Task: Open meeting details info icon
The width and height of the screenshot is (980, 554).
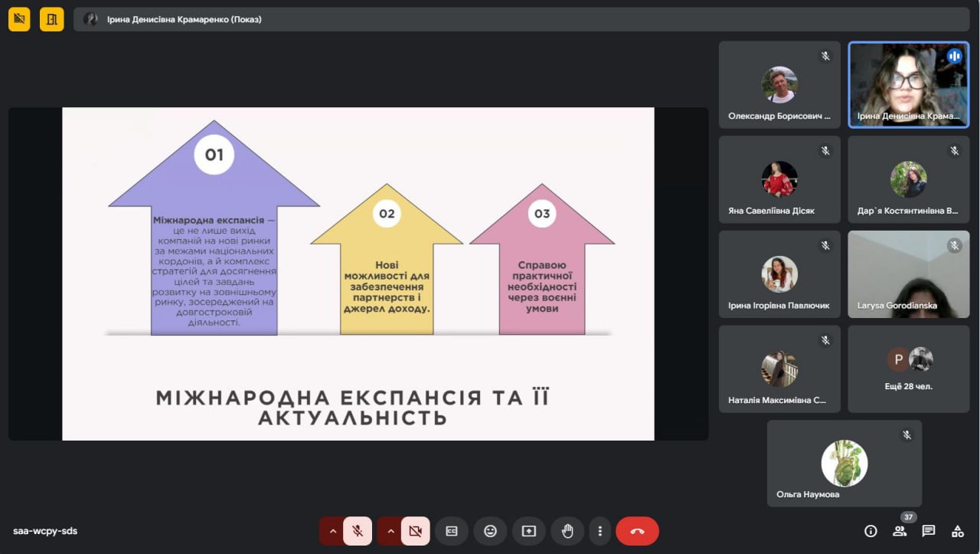Action: [x=871, y=531]
